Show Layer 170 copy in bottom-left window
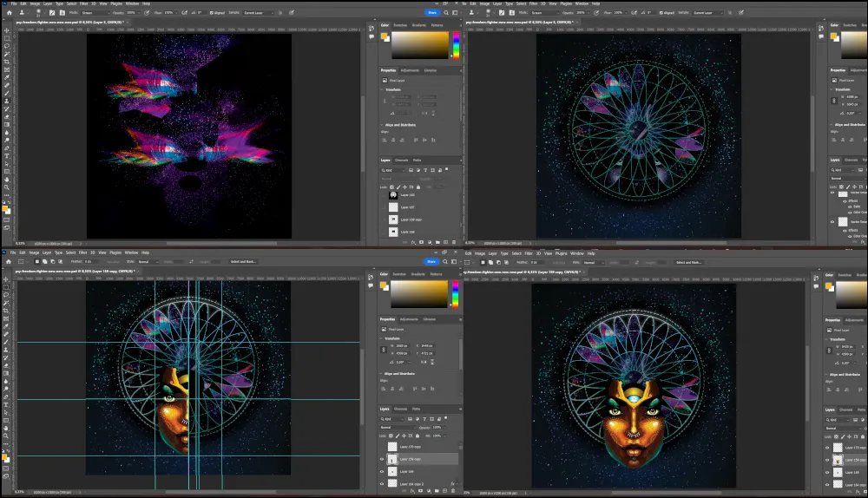Viewport: 868px width, 498px height. point(381,447)
